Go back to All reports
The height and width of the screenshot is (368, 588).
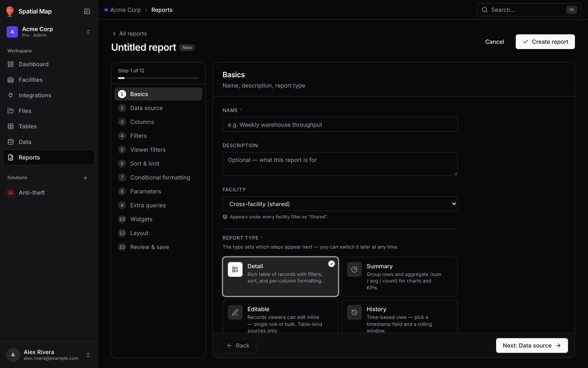point(130,33)
